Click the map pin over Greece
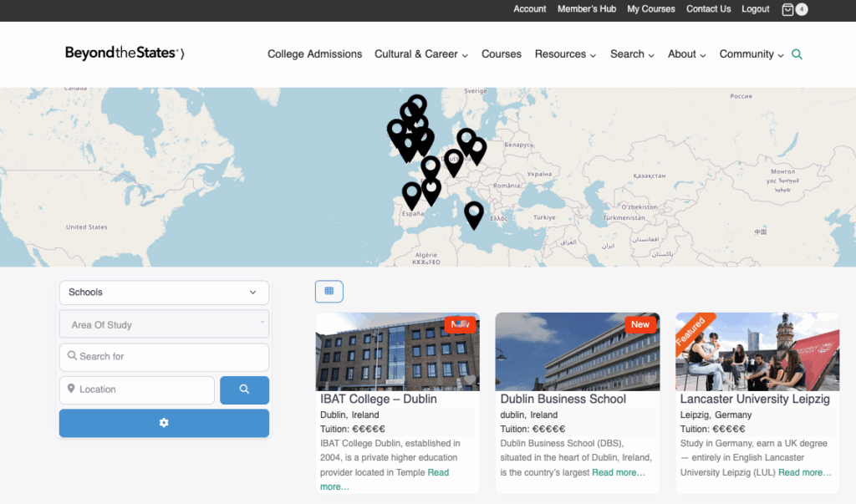This screenshot has width=856, height=504. click(473, 213)
